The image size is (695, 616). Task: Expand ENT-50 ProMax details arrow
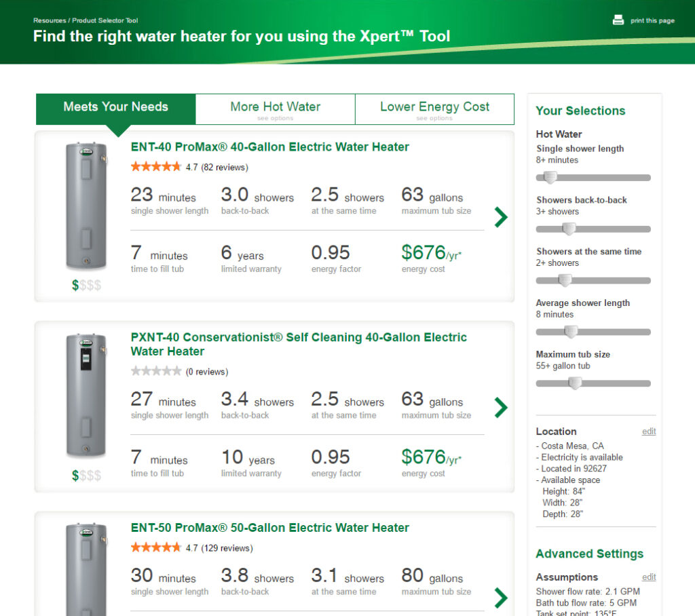(501, 598)
